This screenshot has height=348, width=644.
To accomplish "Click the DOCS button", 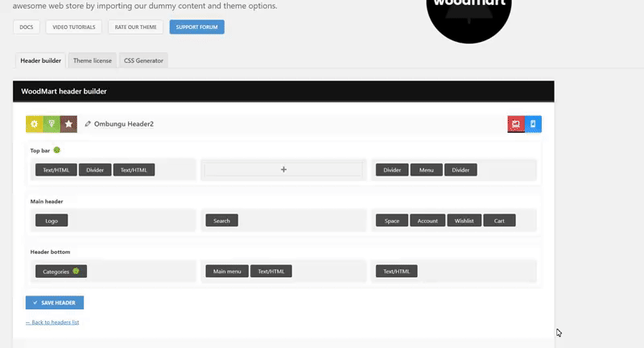I will pos(27,27).
